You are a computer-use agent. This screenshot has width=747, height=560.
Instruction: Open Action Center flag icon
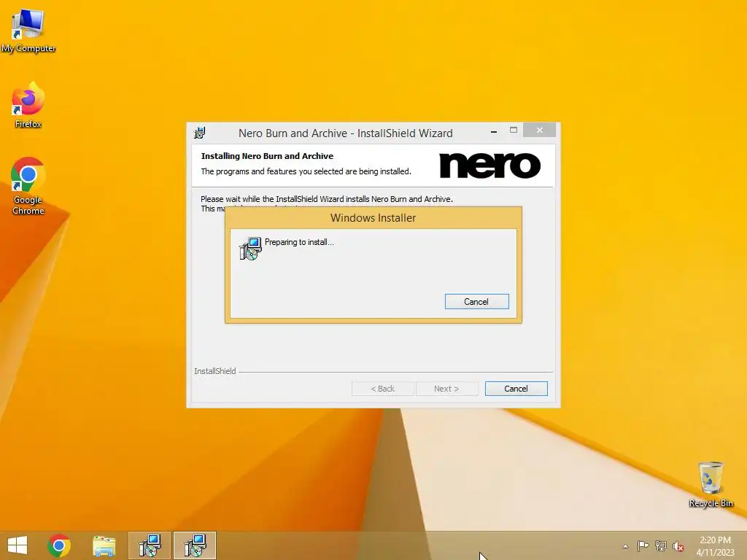[x=643, y=545]
